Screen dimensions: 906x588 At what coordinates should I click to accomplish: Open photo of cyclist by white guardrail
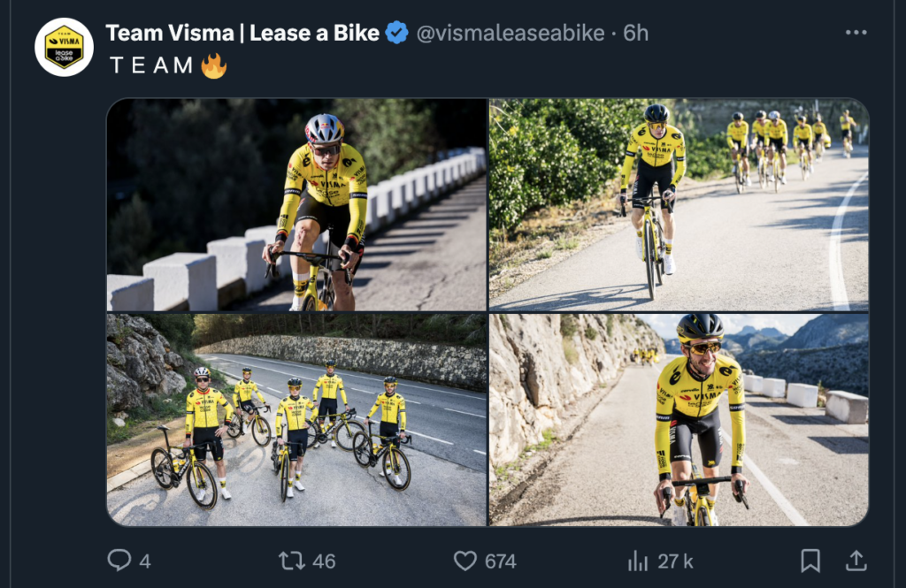click(x=296, y=204)
